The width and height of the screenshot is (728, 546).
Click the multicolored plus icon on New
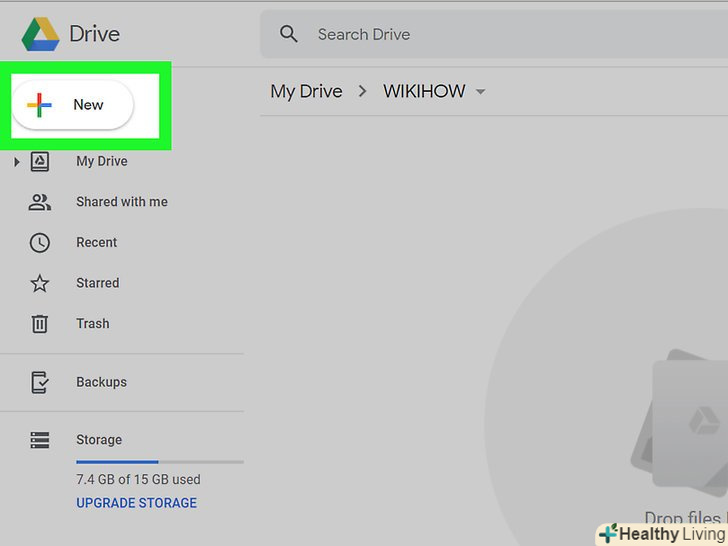point(39,105)
